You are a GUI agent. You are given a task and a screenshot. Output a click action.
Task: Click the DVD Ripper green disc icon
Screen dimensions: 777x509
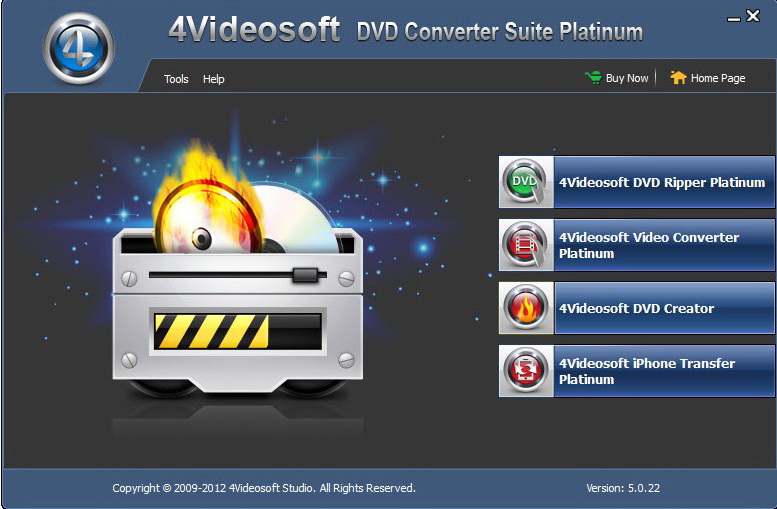526,182
